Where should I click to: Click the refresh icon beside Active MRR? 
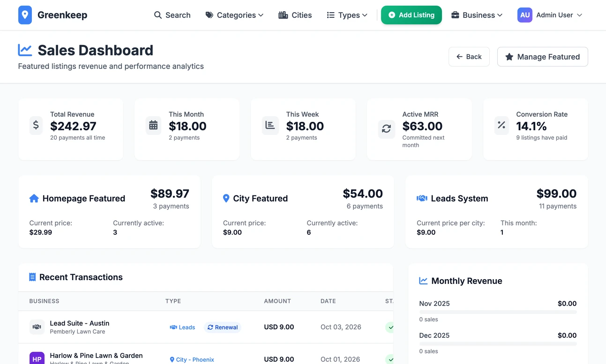pyautogui.click(x=386, y=129)
